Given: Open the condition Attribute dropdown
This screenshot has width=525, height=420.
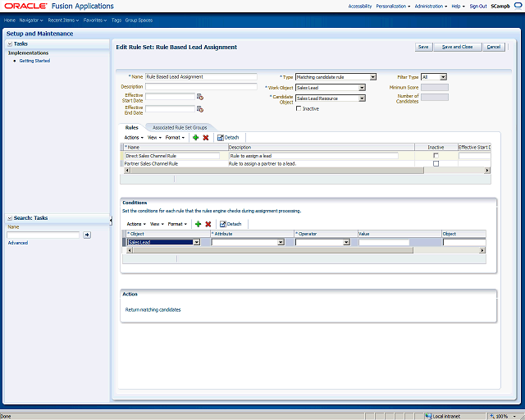Looking at the screenshot, I should point(281,242).
